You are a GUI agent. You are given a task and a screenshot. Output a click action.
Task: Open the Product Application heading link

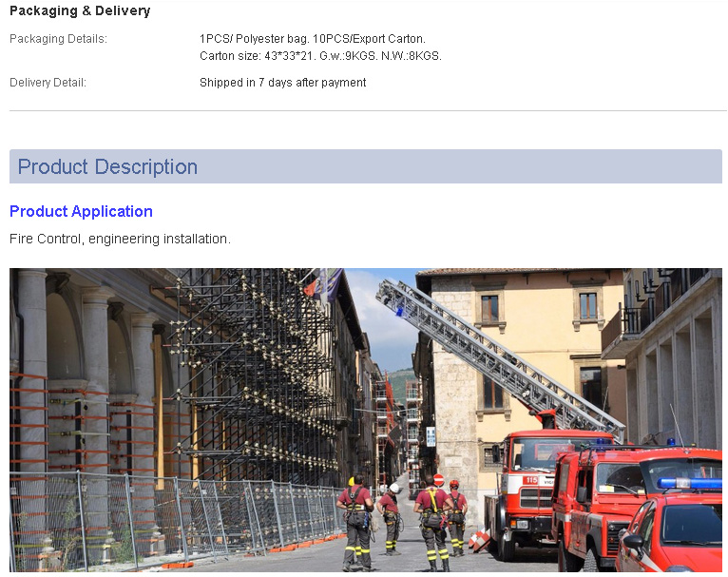[x=81, y=211]
